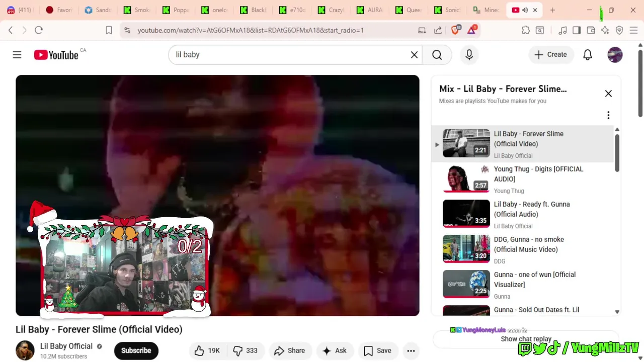Screen dimensions: 644x362
Task: Open the account avatar menu
Action: click(615, 55)
